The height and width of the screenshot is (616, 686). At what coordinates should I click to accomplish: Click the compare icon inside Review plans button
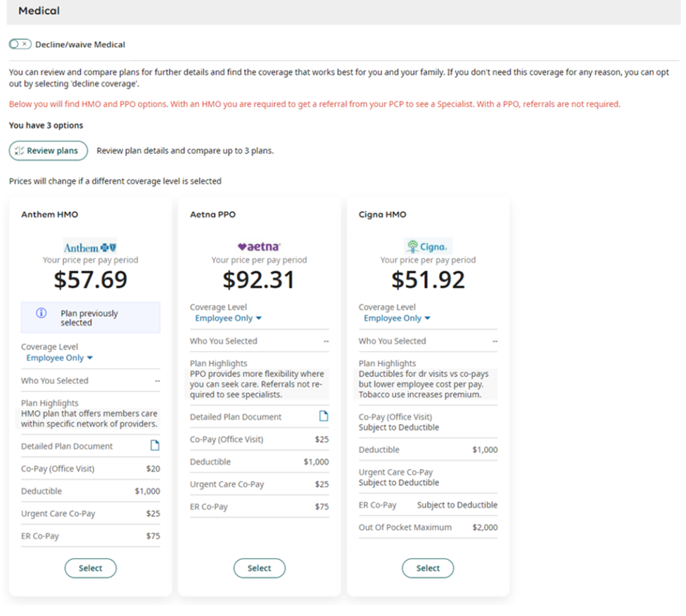(21, 150)
